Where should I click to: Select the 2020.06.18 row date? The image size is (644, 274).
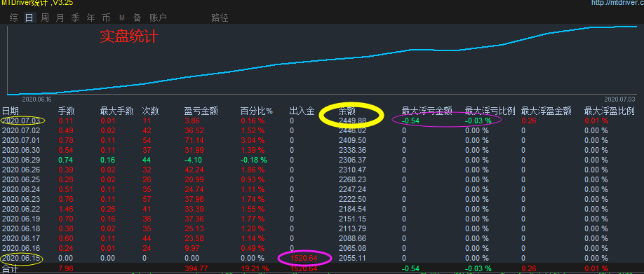(21, 228)
